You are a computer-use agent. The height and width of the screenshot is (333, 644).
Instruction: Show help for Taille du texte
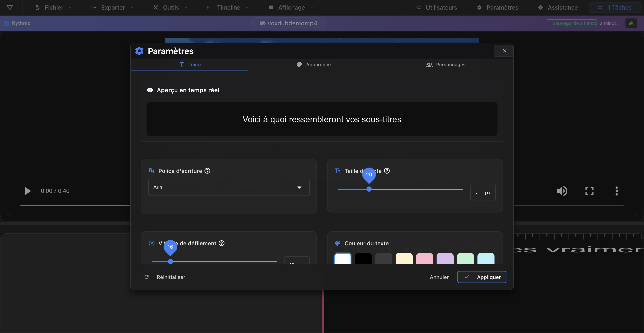point(387,171)
